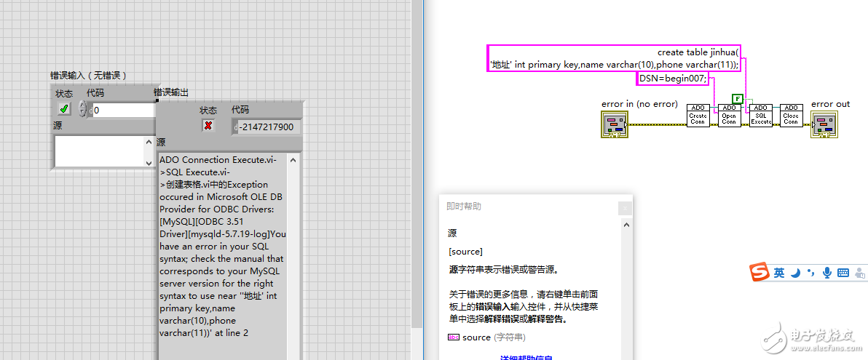868x360 pixels.
Task: Toggle the punctuation mode icon on the IME bar
Action: (811, 273)
